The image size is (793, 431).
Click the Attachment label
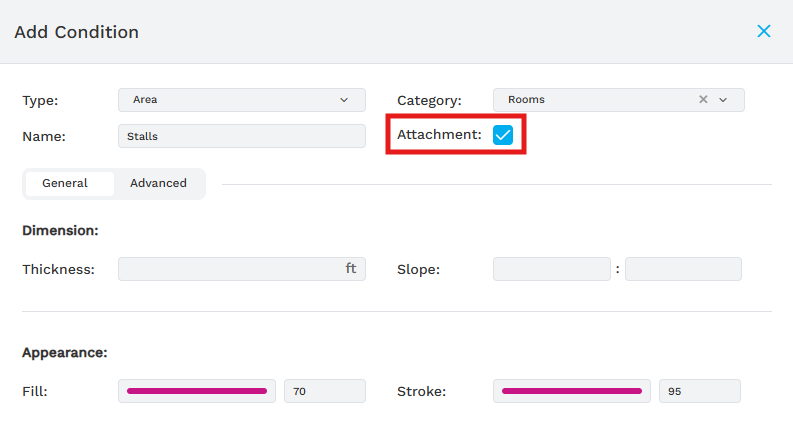pos(439,135)
